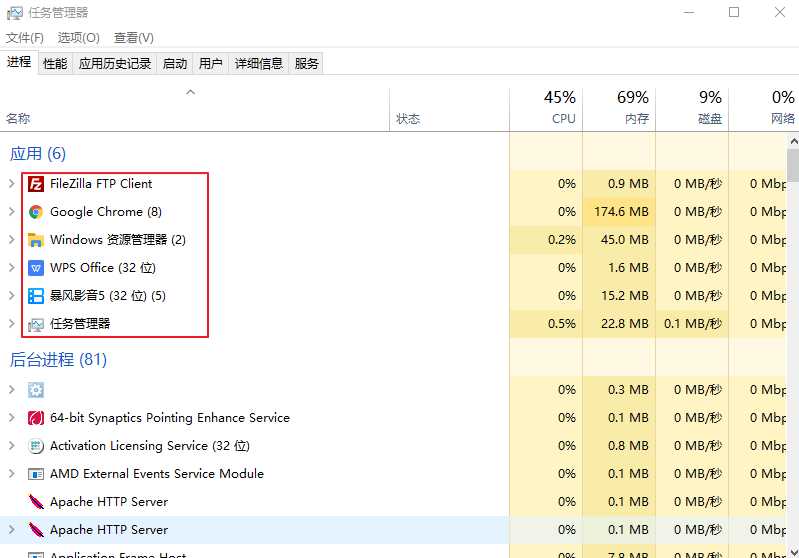Select the 后台进程 (81) group header
This screenshot has width=799, height=558.
[x=58, y=360]
